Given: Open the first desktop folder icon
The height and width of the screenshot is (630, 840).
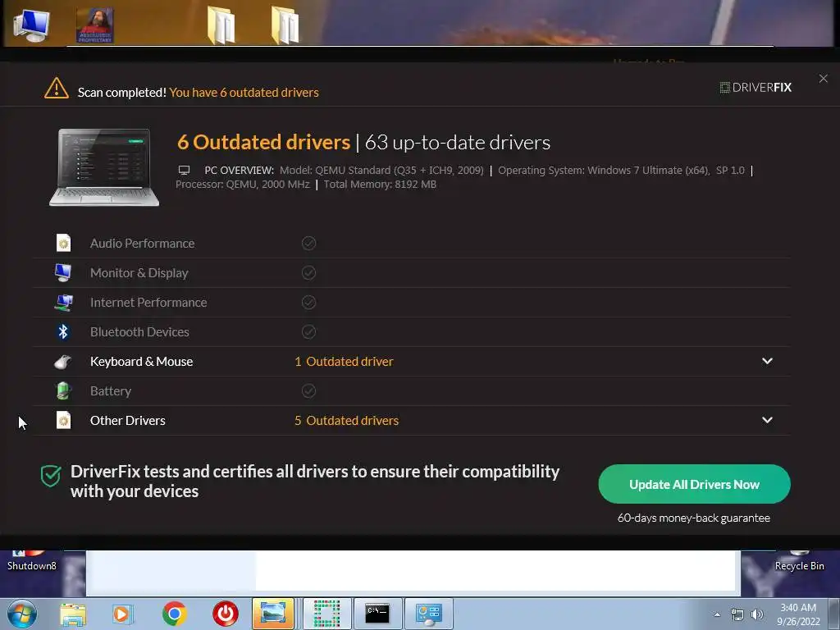Looking at the screenshot, I should click(x=221, y=25).
